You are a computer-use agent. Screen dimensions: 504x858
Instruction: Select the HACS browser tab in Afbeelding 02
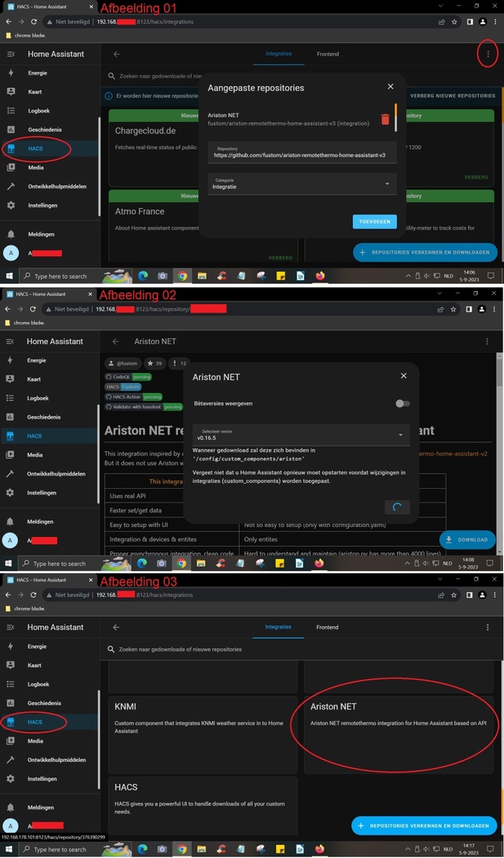48,294
